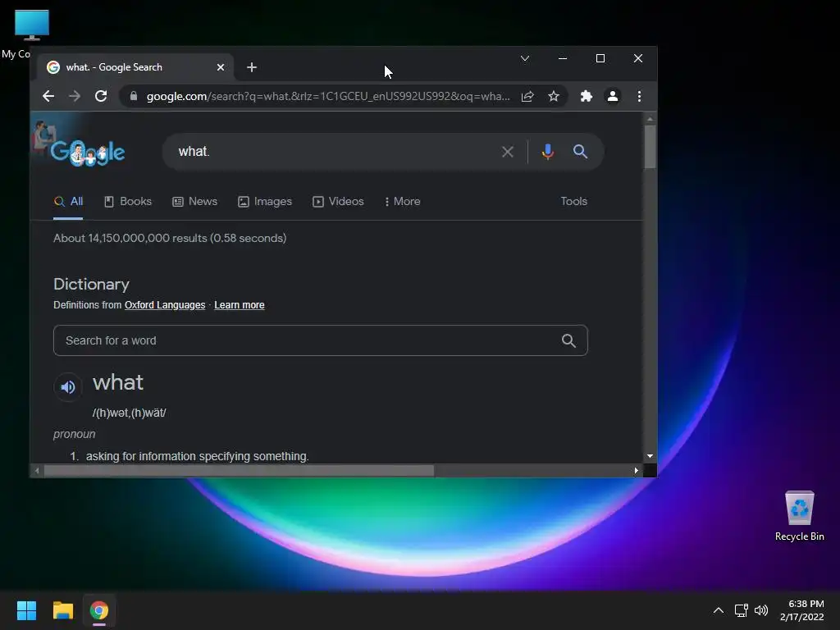
Task: Open the network tray icon
Action: coord(741,610)
